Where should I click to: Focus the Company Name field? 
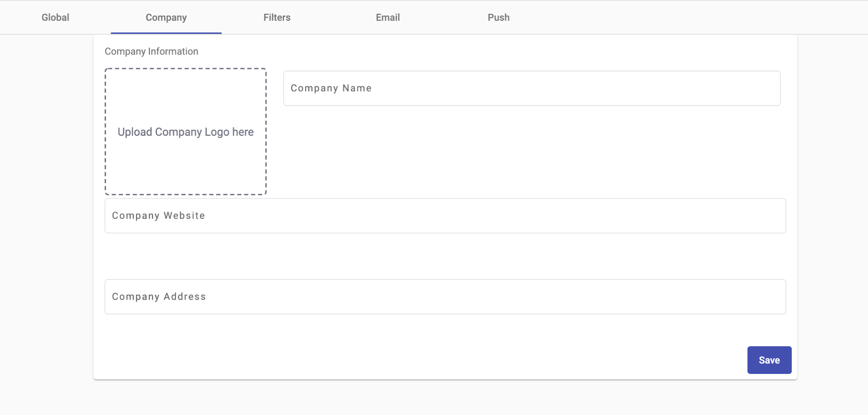coord(532,88)
